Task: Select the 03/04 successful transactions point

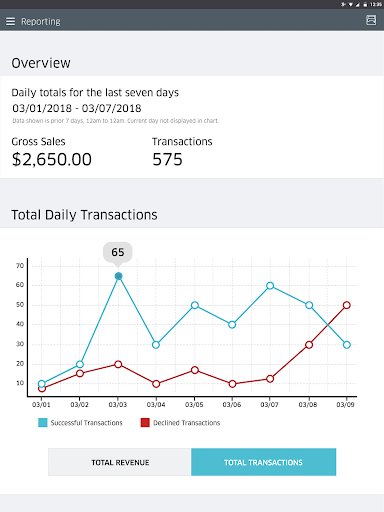Action: point(156,345)
